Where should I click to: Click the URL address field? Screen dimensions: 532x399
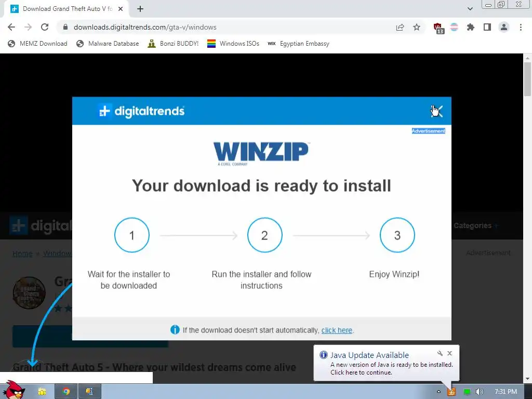coord(224,27)
